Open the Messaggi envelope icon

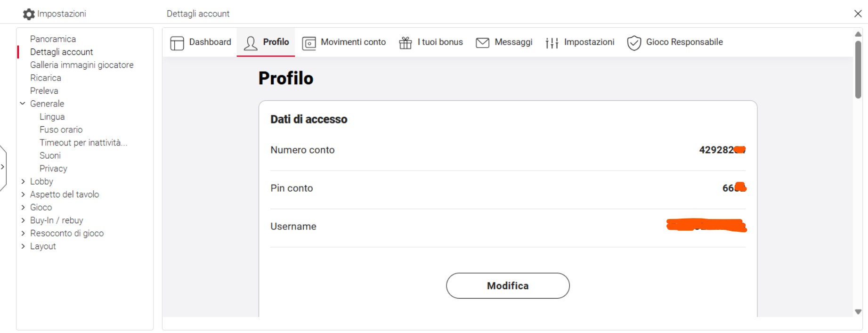[x=483, y=43]
